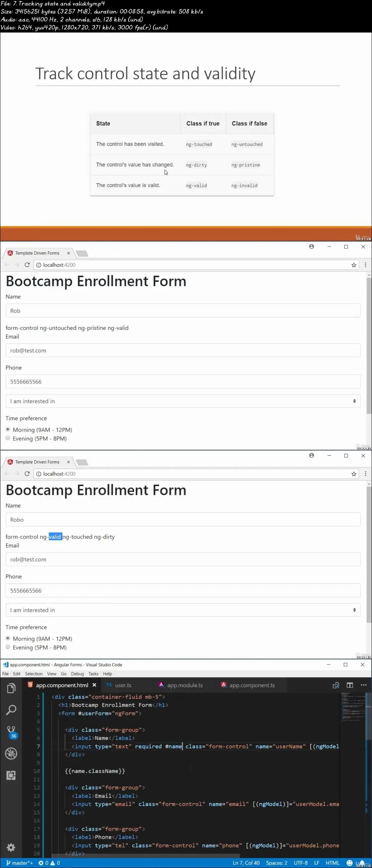Click line number 7 in the VS Code gutter
This screenshot has height=868, width=372.
38,746
